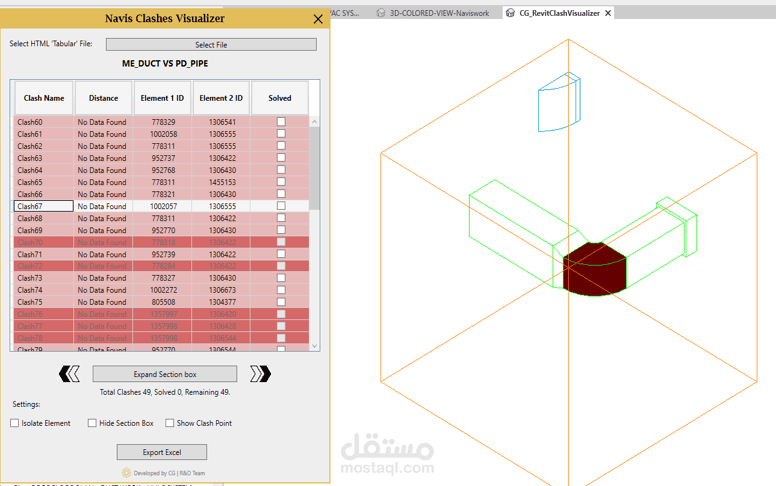Click the clash table scrollbar thumb
The width and height of the screenshot is (776, 486).
tap(314, 168)
